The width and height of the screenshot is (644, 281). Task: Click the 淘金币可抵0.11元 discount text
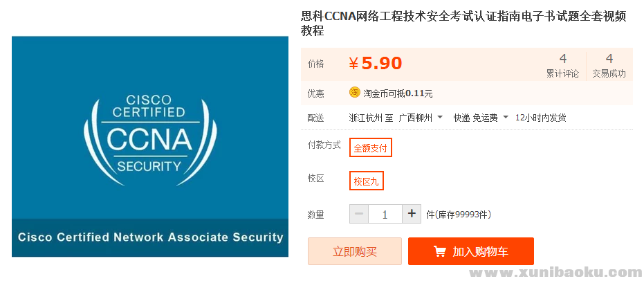[x=398, y=93]
